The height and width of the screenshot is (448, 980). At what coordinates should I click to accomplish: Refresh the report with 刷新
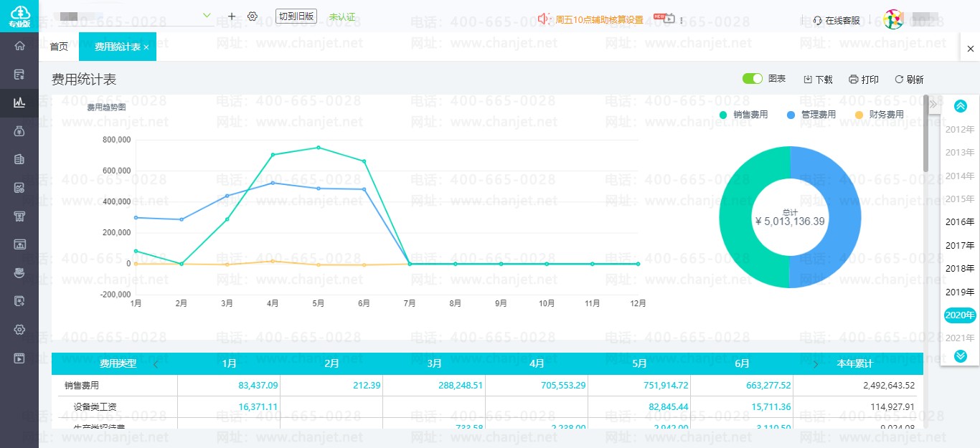[x=909, y=80]
